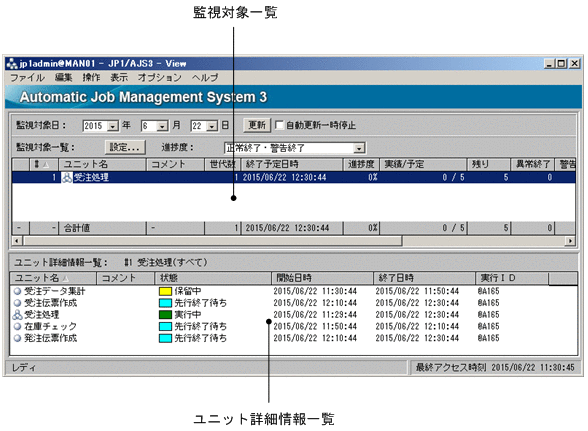Screen dimensions: 588x431
Task: Click the number sort column header
Action: click(44, 164)
